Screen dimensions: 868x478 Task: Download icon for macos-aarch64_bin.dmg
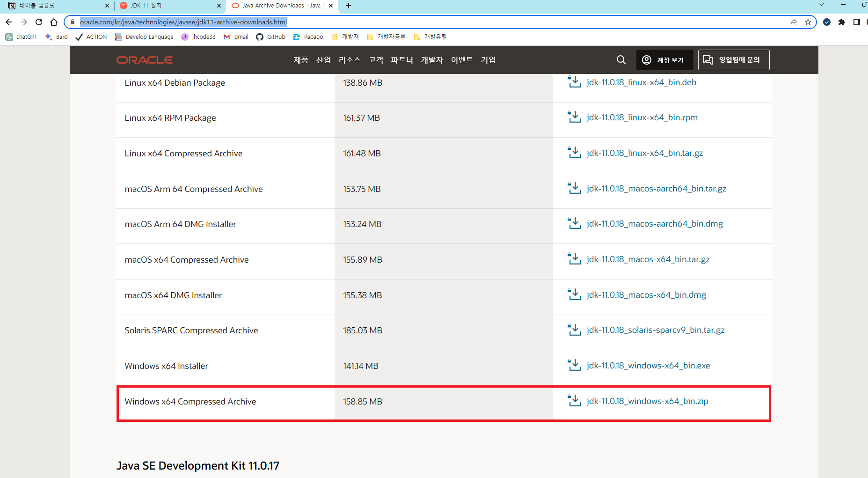click(574, 223)
